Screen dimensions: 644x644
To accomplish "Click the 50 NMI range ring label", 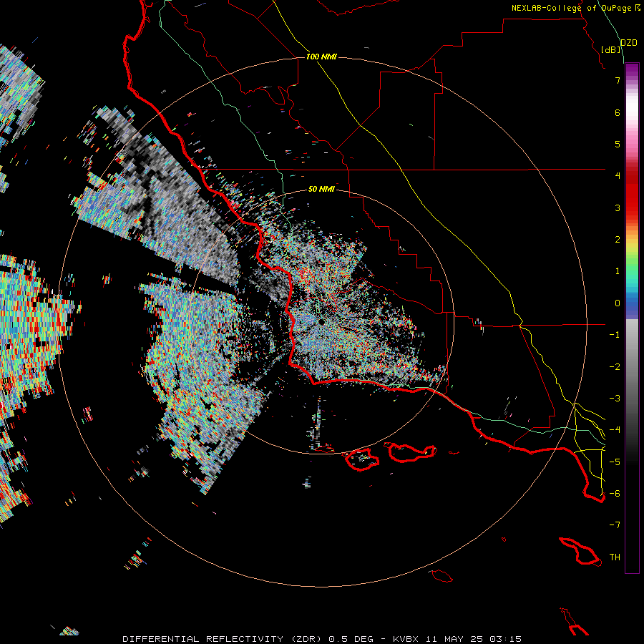I will click(321, 189).
